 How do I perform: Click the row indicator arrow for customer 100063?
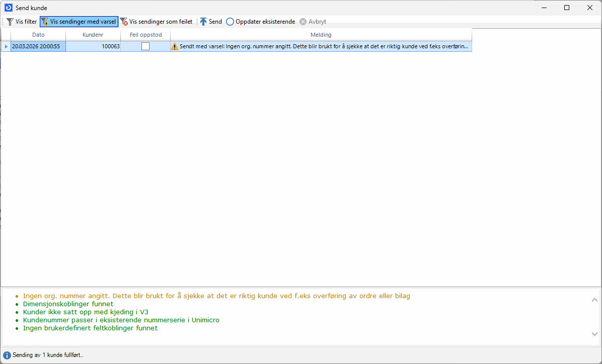(x=6, y=46)
